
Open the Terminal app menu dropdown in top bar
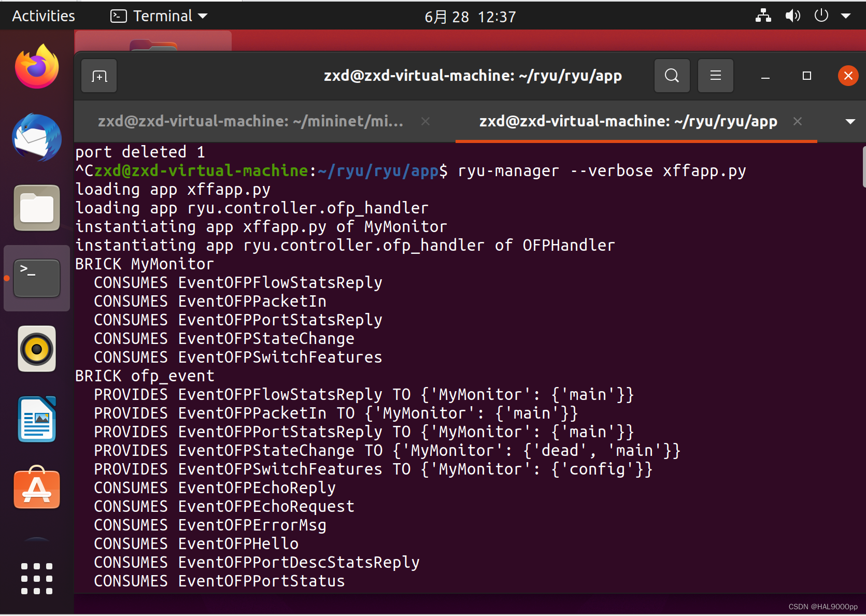click(159, 16)
